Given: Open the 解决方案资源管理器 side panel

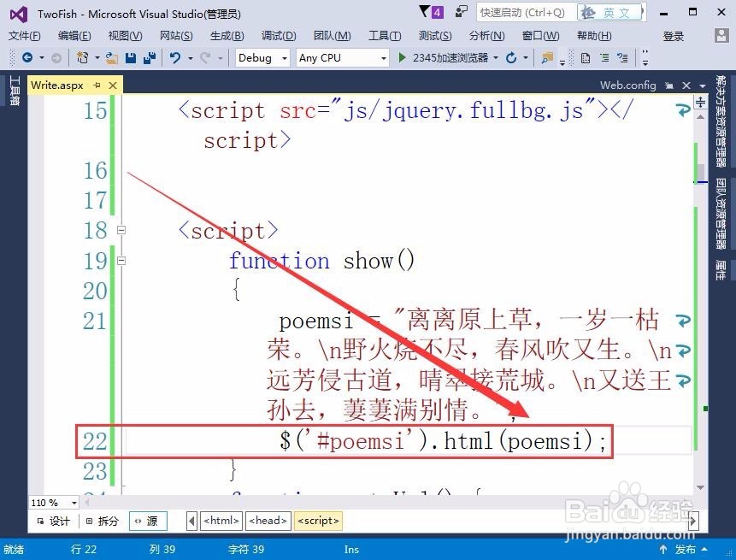Looking at the screenshot, I should point(721,121).
